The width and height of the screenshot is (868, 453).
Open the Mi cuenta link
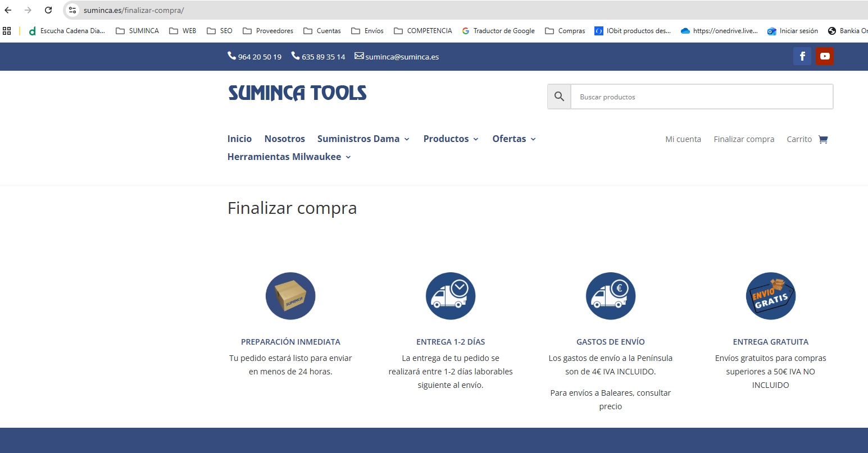tap(683, 139)
